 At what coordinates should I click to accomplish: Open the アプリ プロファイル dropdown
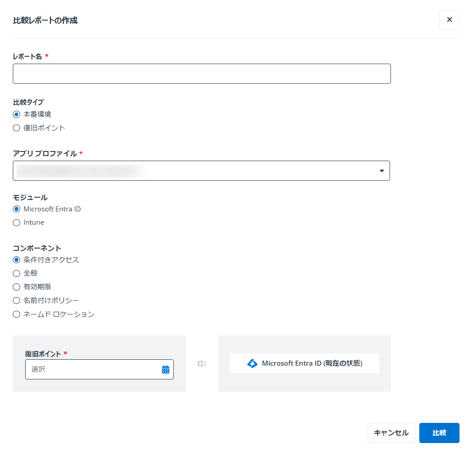201,171
